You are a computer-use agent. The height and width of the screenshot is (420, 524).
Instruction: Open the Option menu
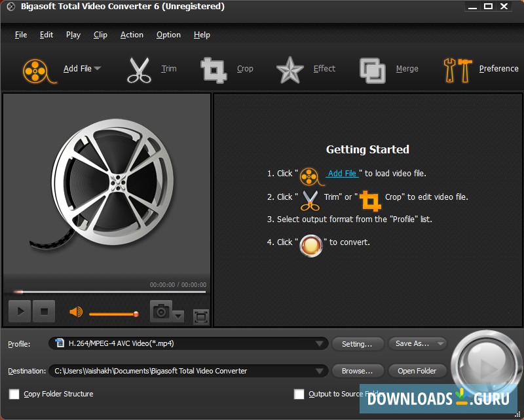coord(168,35)
